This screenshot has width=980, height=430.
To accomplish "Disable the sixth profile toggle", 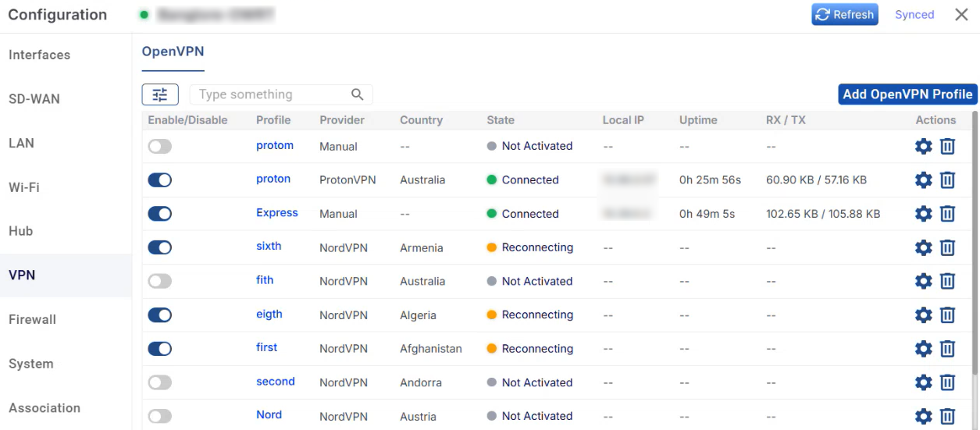I will click(x=160, y=247).
